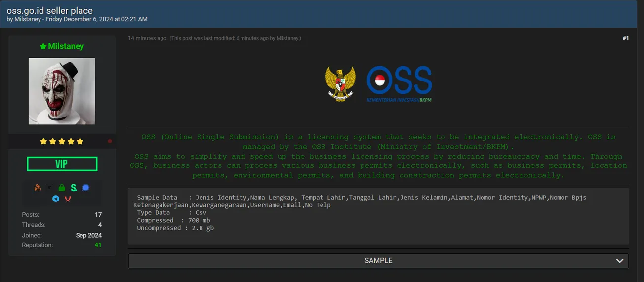
Task: Click the post number #1 permalink
Action: coord(626,38)
